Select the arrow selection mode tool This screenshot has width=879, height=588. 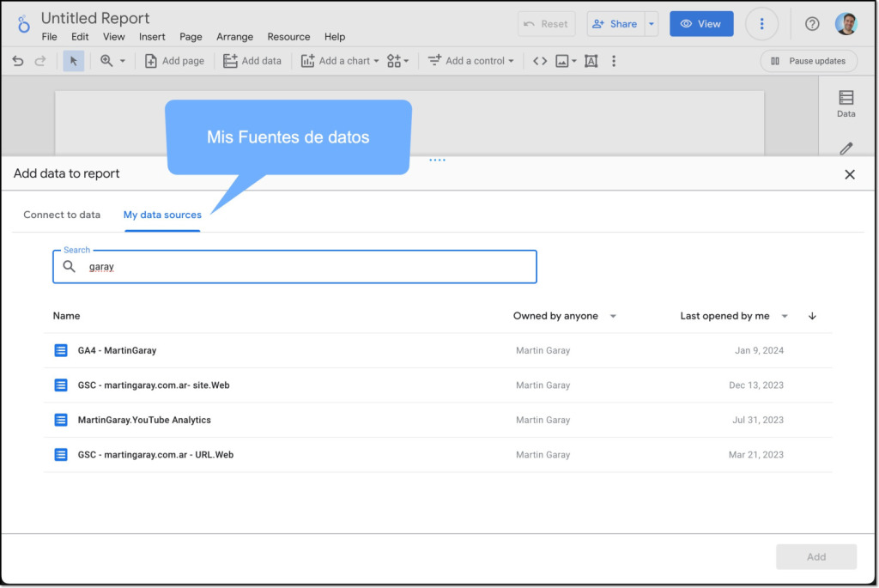74,61
